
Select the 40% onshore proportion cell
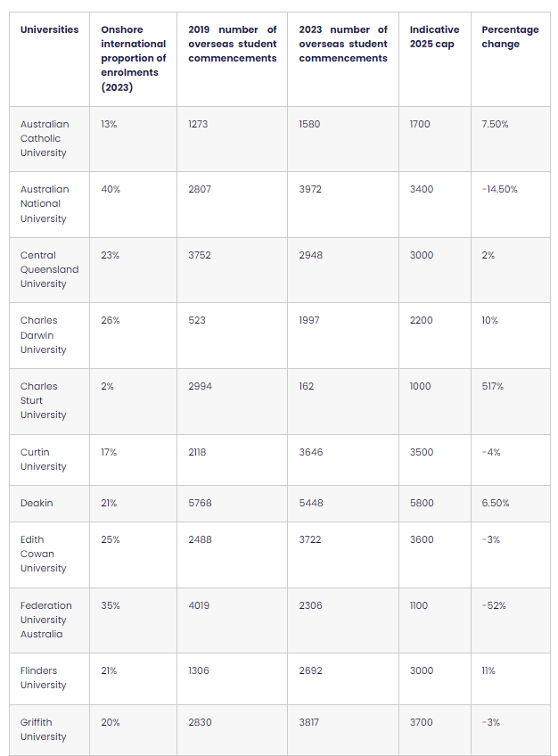111,189
